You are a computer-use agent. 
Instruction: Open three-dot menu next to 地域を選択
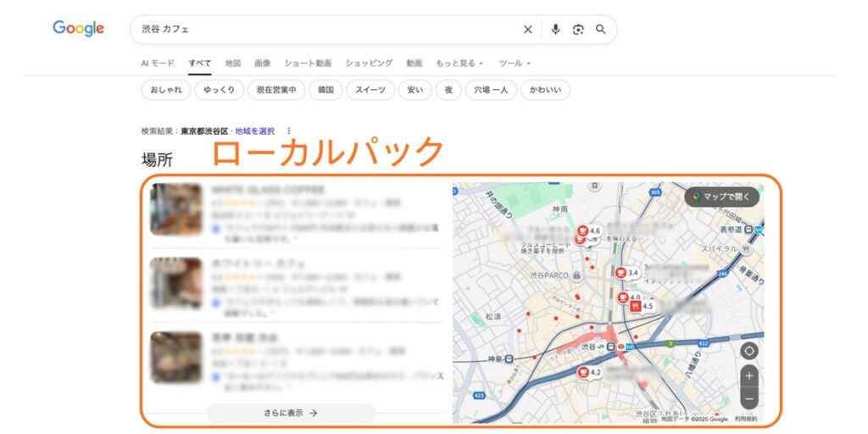pyautogui.click(x=289, y=131)
